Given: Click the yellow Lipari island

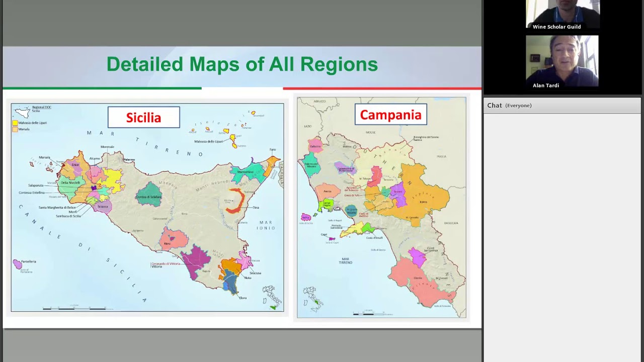Looking at the screenshot, I should pos(233,137).
